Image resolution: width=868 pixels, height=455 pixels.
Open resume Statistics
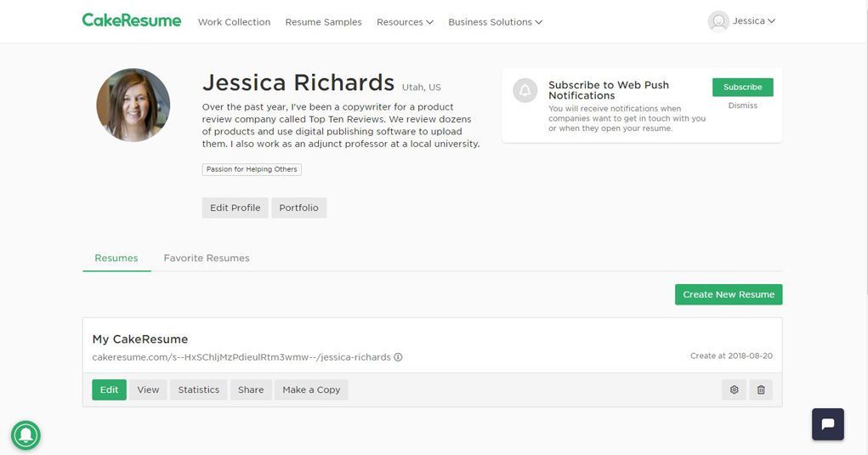pos(198,390)
